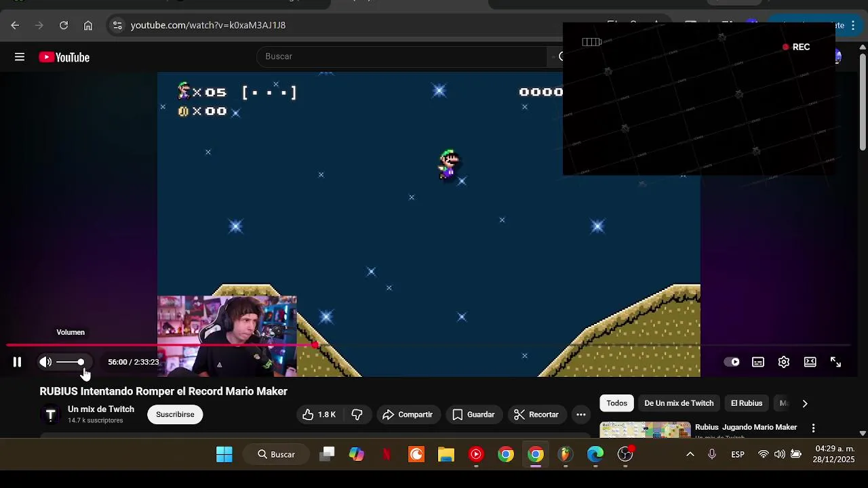Adjust the volume slider handle
This screenshot has width=868, height=488.
click(81, 362)
